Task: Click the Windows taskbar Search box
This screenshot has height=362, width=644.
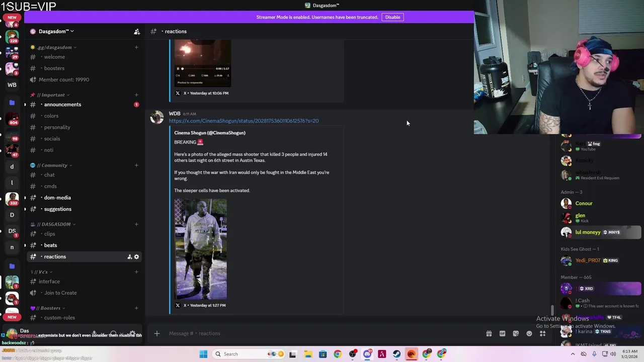Action: (249, 354)
